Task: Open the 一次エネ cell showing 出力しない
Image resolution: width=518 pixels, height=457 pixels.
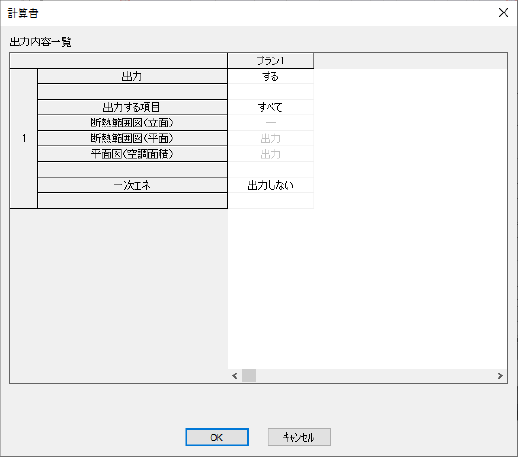Action: [x=271, y=185]
